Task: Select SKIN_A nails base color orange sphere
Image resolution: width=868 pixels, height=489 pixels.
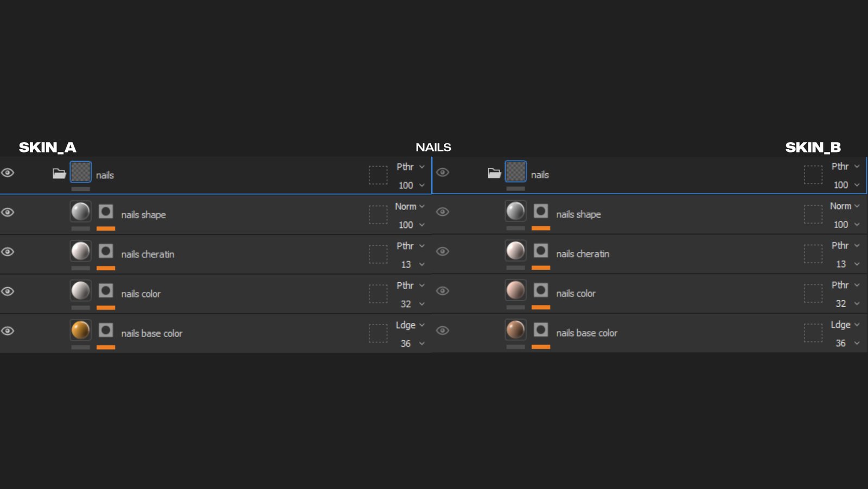Action: tap(81, 330)
